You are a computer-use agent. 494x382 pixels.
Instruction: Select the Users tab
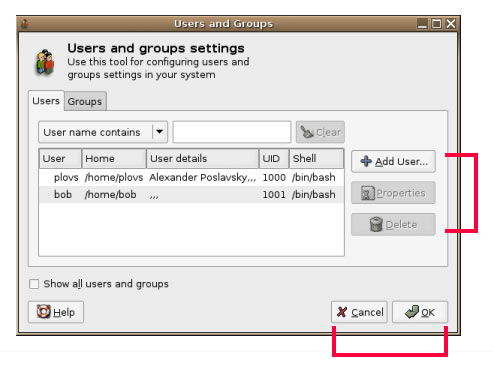[x=46, y=101]
